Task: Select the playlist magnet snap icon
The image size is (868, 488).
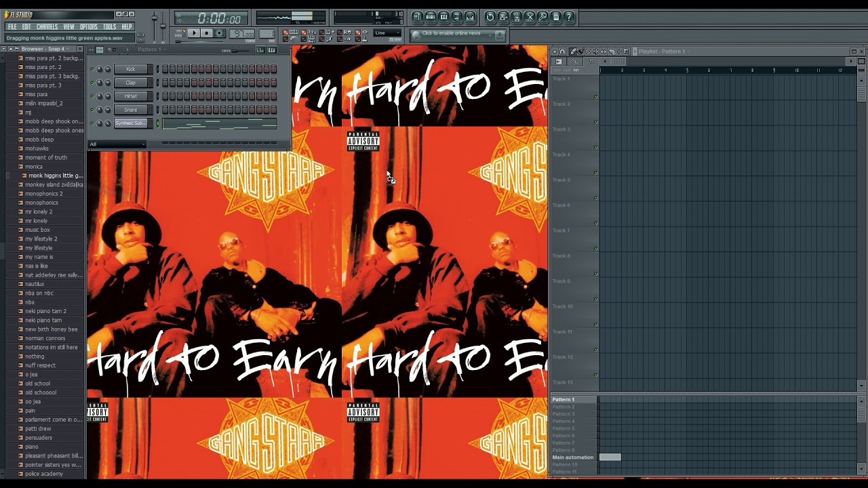Action: click(x=562, y=52)
